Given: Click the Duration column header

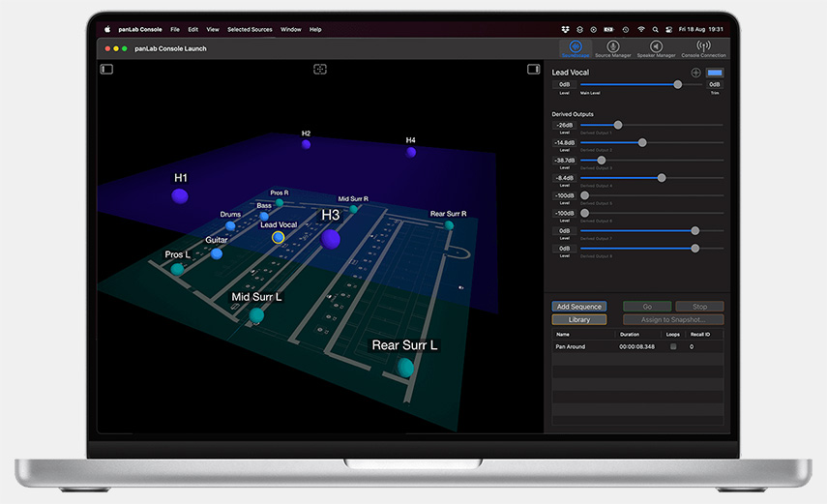Looking at the screenshot, I should (630, 335).
